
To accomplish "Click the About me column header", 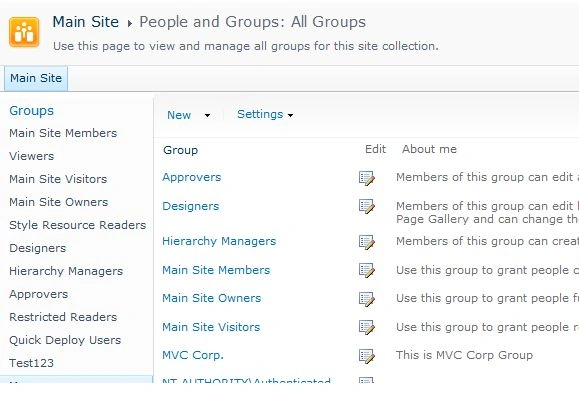I will click(x=429, y=149).
